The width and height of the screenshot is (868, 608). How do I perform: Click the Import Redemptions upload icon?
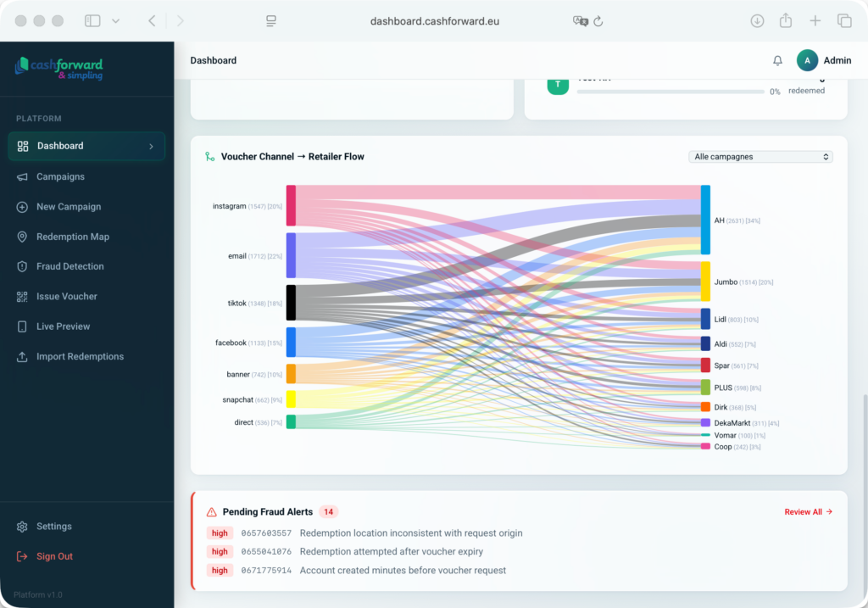coord(22,357)
